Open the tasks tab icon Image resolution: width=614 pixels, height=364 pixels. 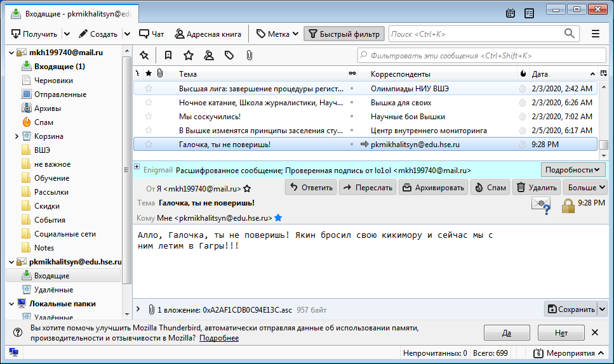coord(529,13)
